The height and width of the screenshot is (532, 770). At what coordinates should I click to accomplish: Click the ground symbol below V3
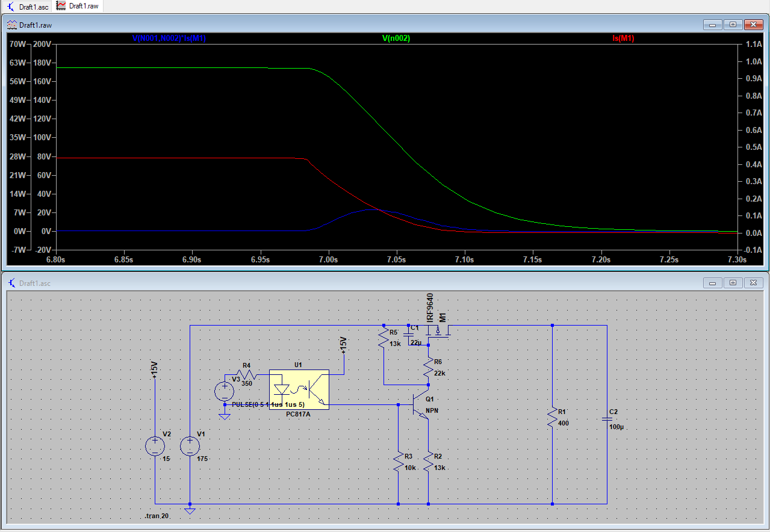225,416
